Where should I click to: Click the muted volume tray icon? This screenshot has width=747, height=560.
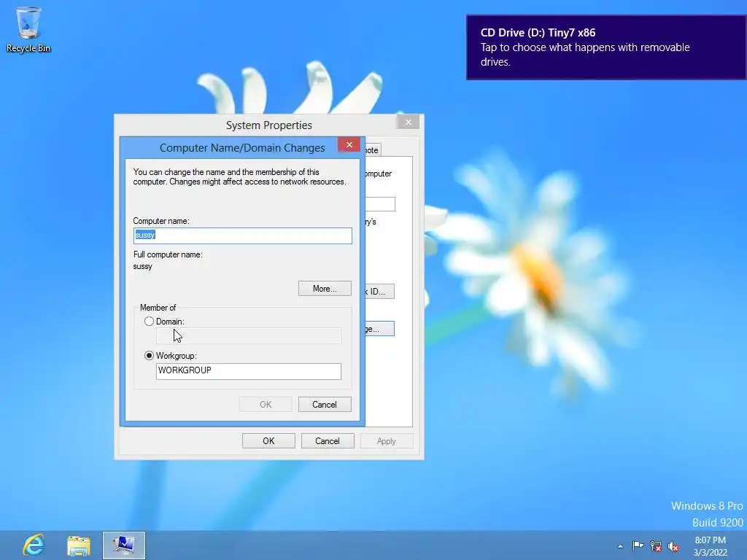click(x=673, y=546)
